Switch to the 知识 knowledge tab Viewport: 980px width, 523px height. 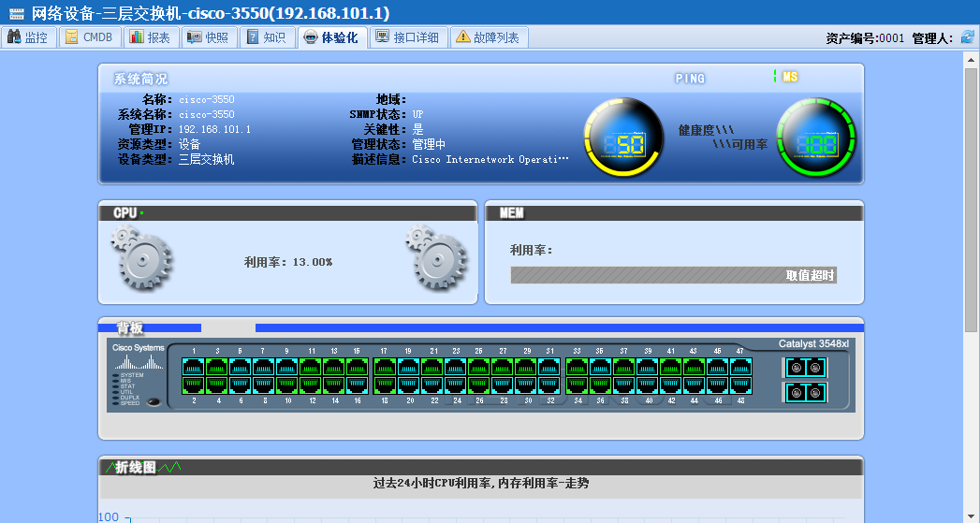(x=267, y=37)
